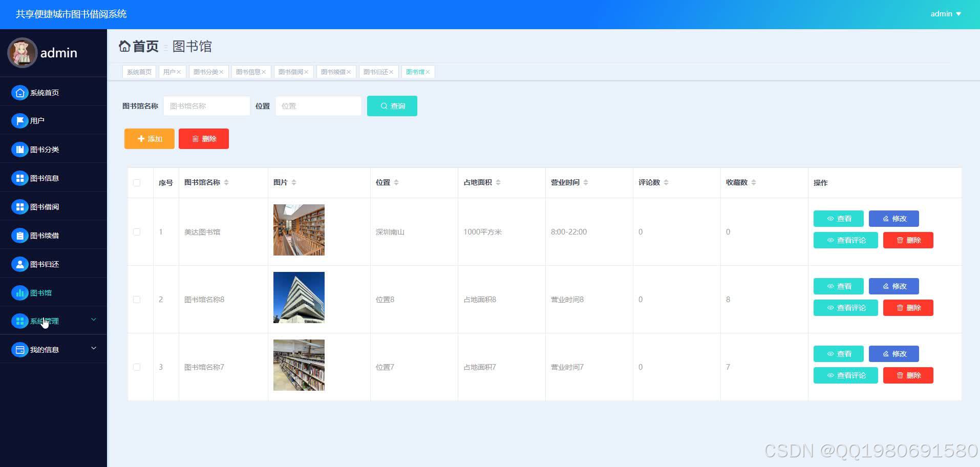Click the 图书分类 sidebar icon
The image size is (980, 467).
coord(19,150)
